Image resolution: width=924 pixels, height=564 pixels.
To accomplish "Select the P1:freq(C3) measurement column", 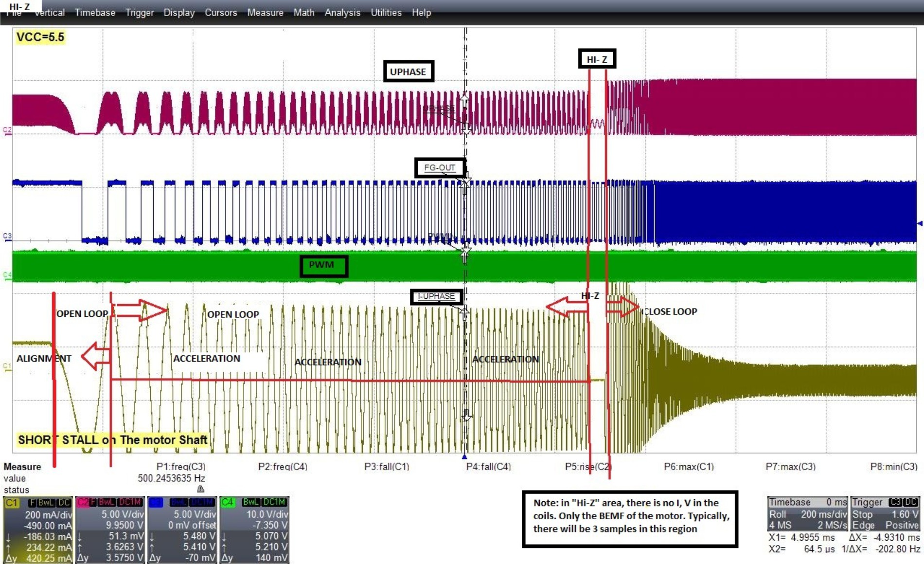I will (181, 467).
